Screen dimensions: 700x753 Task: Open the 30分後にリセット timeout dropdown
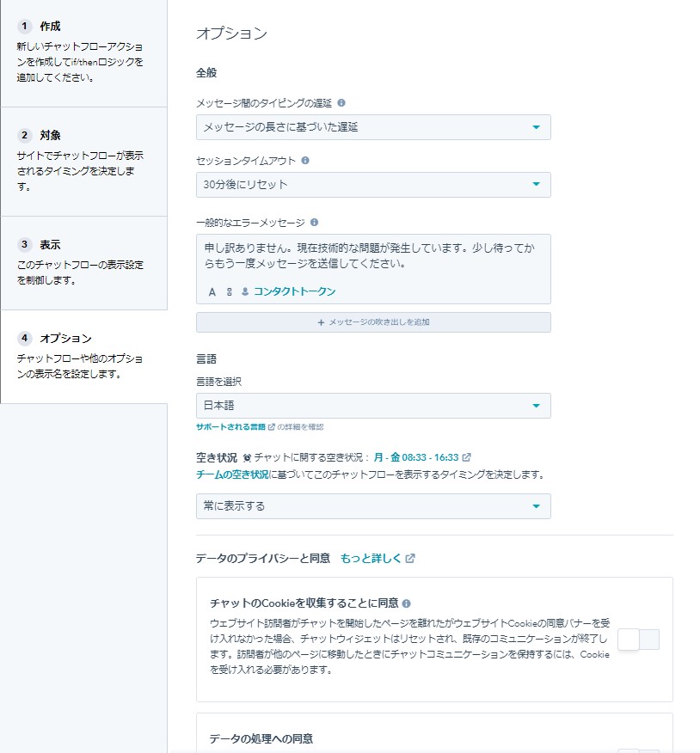tap(373, 185)
